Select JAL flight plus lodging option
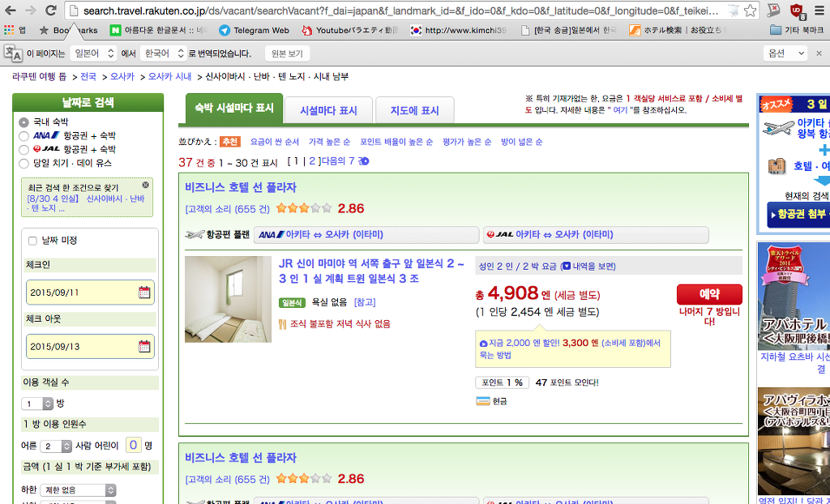830x504 pixels. tap(24, 150)
